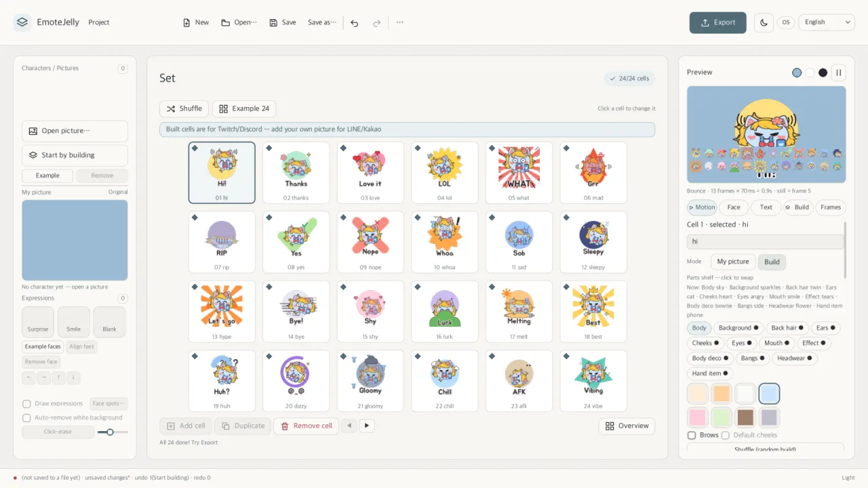Switch to the Build tab
Viewport: 868px width, 488px height.
point(797,207)
